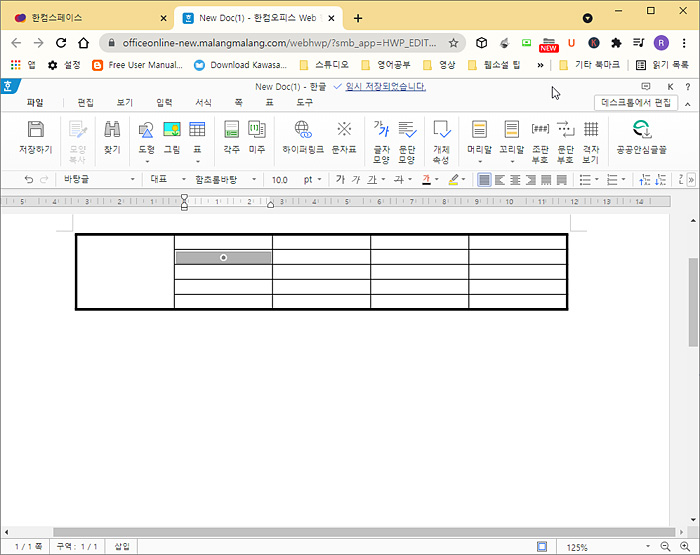Screen dimensions: 700x555
Task: Click the 임시 저장되었습니다 link
Action: (x=385, y=87)
